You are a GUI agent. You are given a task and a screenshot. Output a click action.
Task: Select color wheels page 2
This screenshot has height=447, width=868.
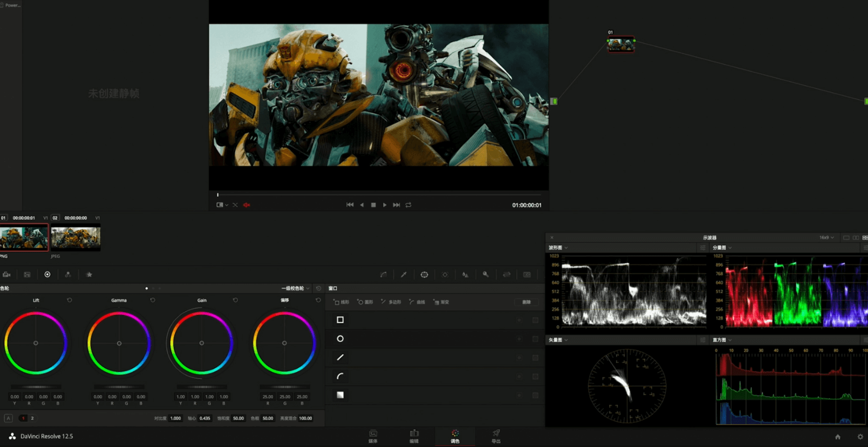[x=32, y=418]
